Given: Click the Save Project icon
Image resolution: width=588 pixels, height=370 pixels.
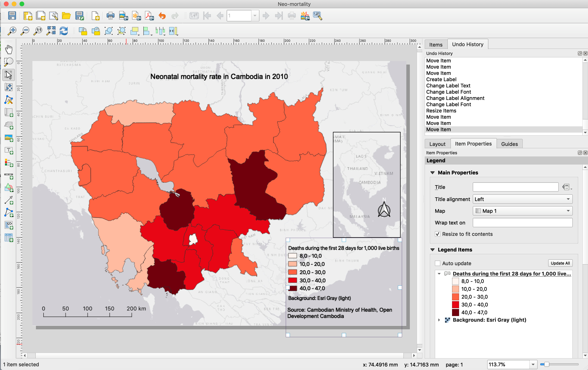Looking at the screenshot, I should pos(12,16).
